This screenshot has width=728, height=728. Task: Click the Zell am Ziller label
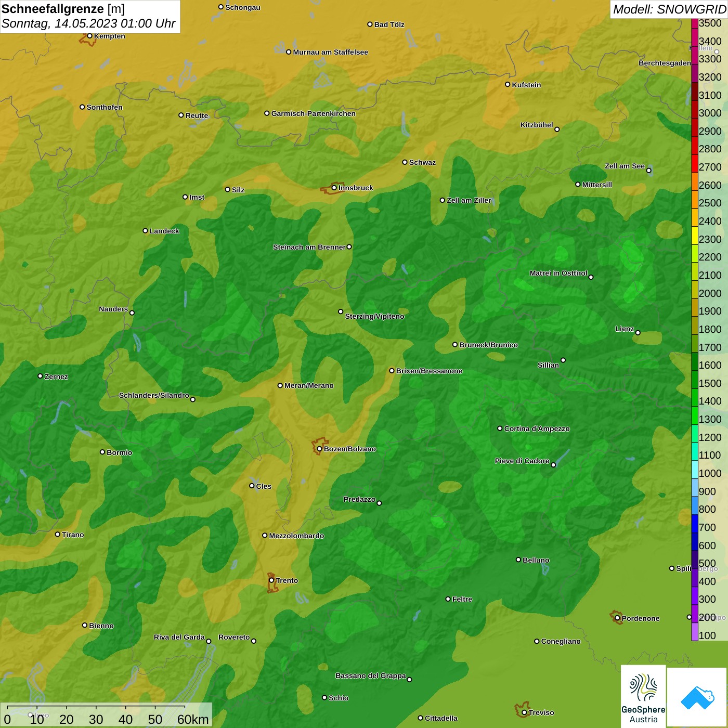point(469,200)
